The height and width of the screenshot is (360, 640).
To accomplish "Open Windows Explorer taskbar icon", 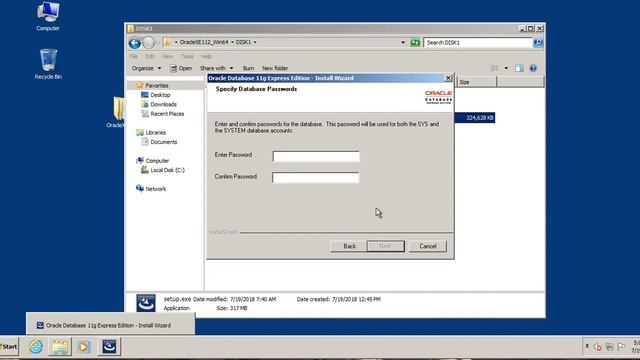I will 60,347.
